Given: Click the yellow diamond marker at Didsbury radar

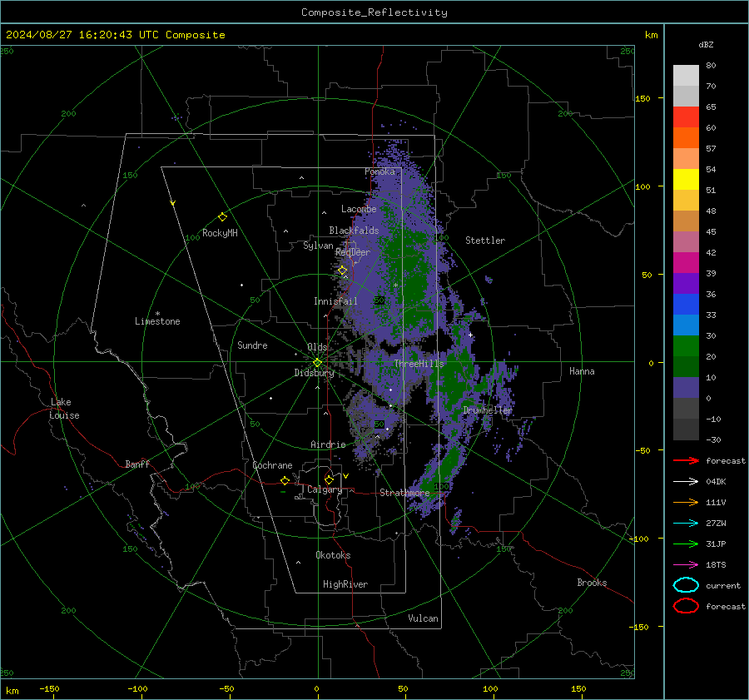Looking at the screenshot, I should point(317,363).
